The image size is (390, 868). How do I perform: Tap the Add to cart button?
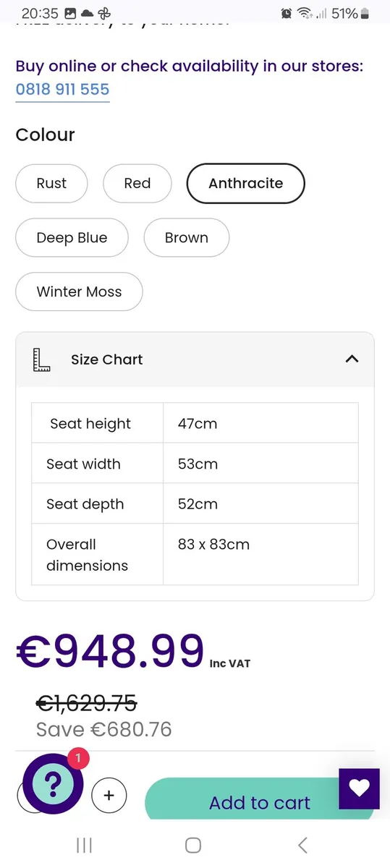click(260, 799)
